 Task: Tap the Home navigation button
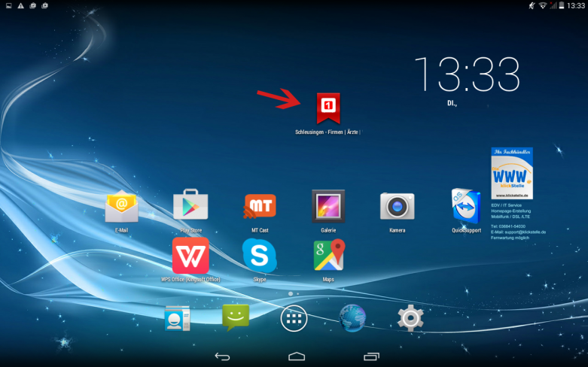[296, 356]
